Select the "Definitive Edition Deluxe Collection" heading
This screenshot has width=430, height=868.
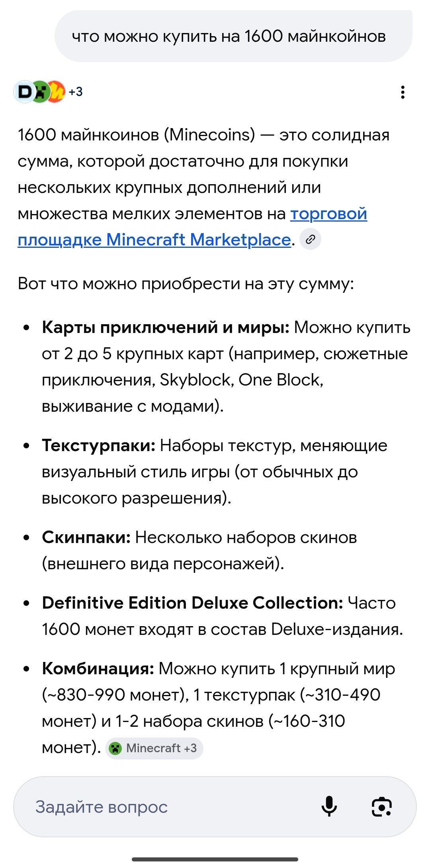click(x=192, y=603)
